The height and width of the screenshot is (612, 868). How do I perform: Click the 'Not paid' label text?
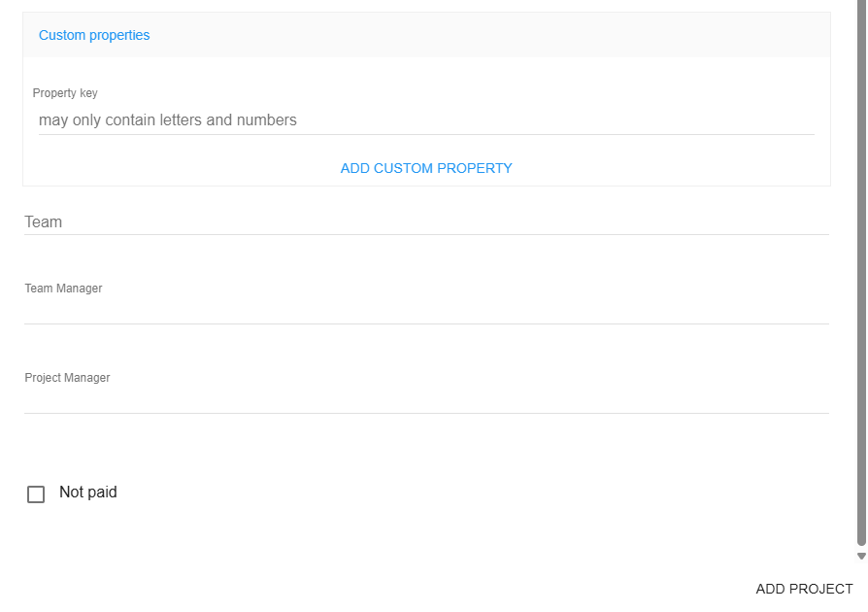click(87, 493)
